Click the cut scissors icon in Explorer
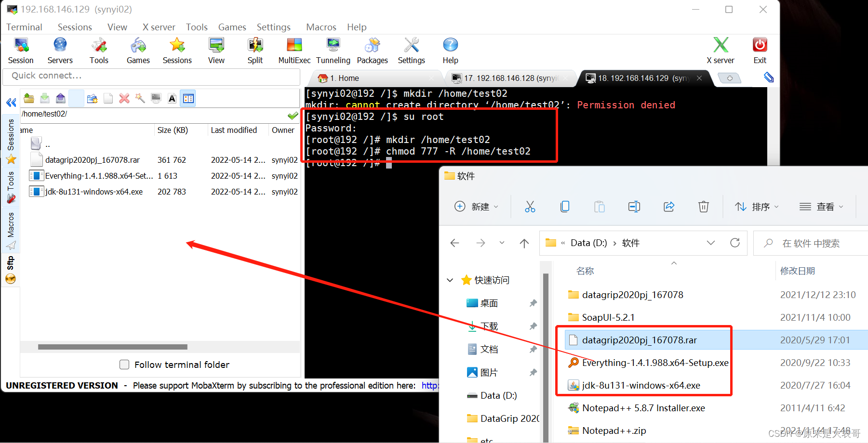 coord(530,207)
